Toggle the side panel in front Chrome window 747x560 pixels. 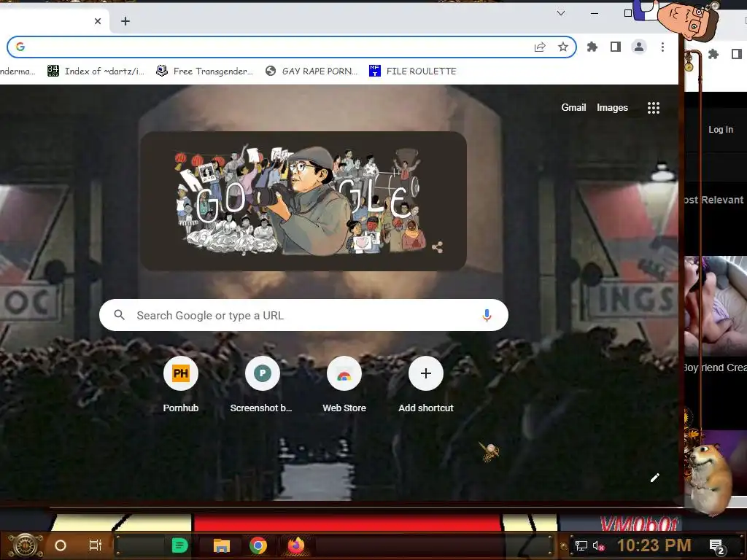(x=616, y=47)
